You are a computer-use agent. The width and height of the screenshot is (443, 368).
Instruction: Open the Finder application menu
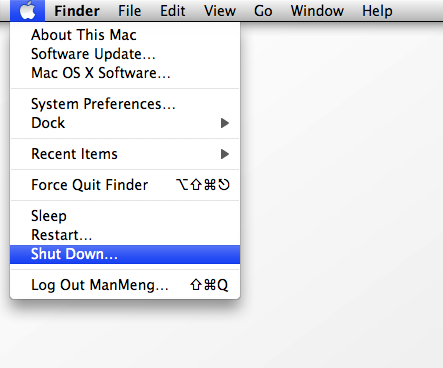pyautogui.click(x=77, y=11)
